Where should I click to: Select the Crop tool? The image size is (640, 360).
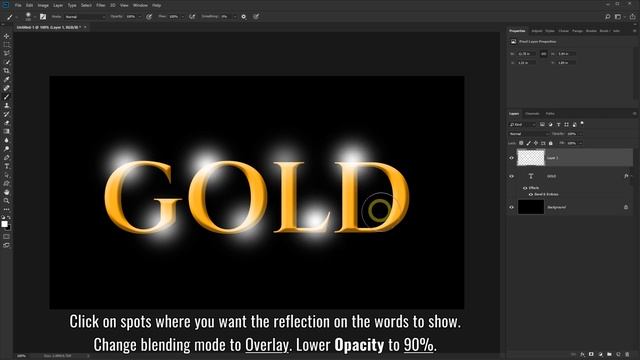click(7, 71)
